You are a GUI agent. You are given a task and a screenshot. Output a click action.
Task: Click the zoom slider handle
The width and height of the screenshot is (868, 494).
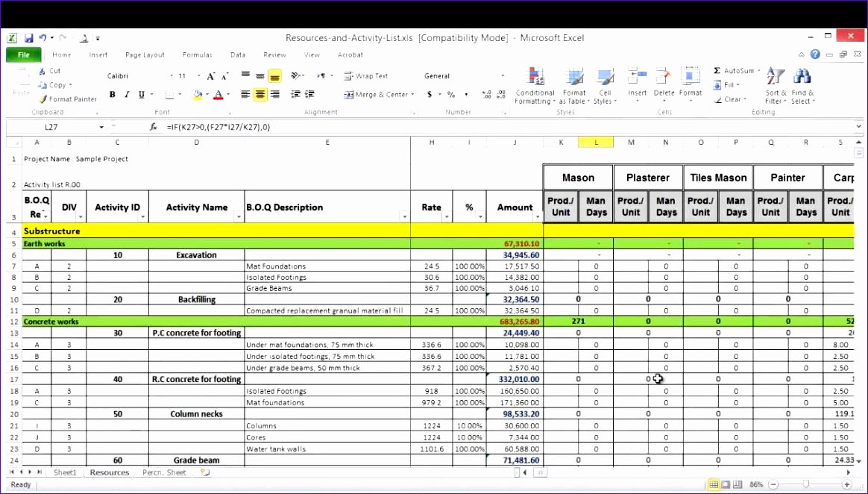click(808, 484)
